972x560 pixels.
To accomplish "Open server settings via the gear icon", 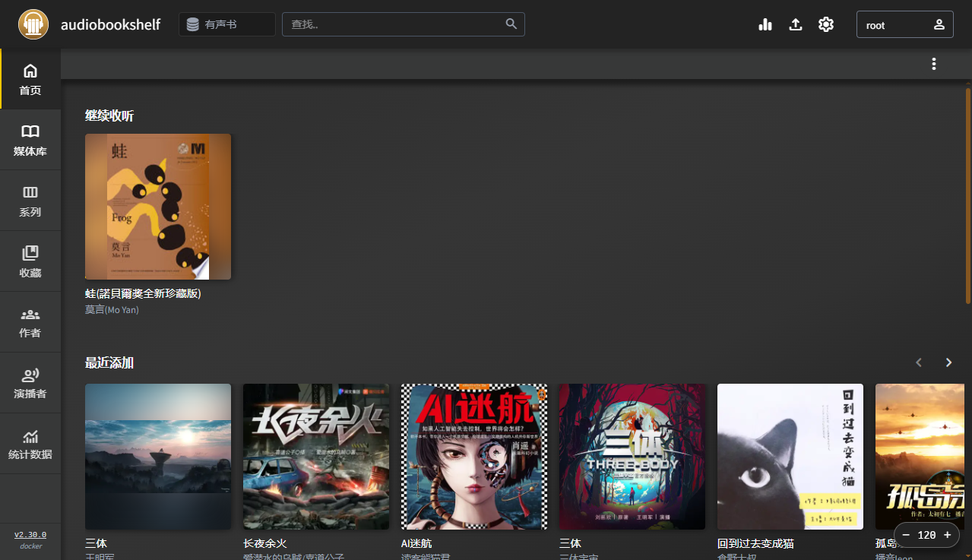I will point(825,24).
